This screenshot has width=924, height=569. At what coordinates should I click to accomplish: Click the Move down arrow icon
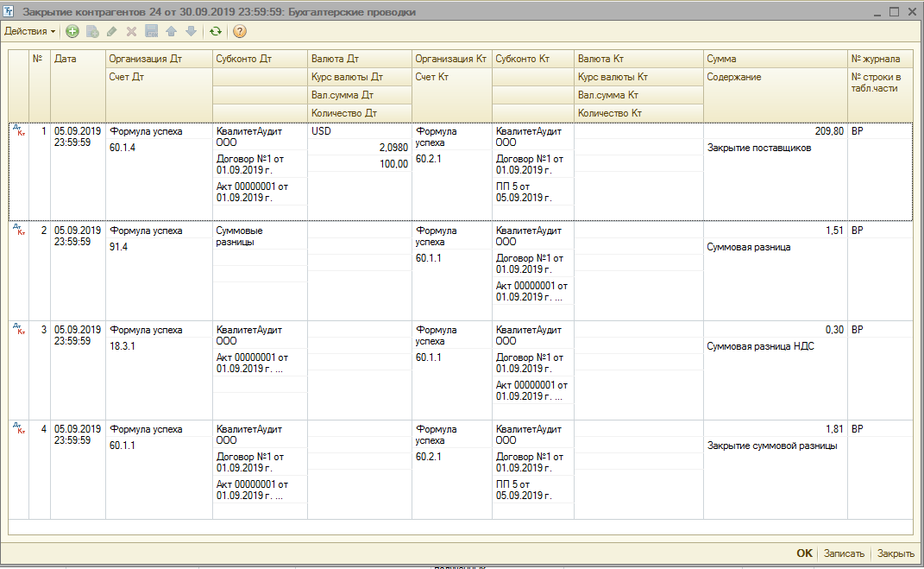point(191,31)
